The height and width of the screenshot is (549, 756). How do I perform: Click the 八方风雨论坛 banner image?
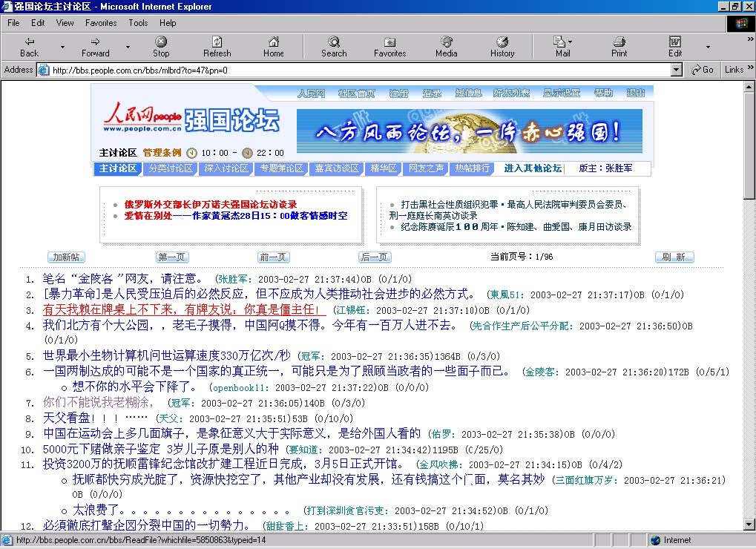coord(469,131)
